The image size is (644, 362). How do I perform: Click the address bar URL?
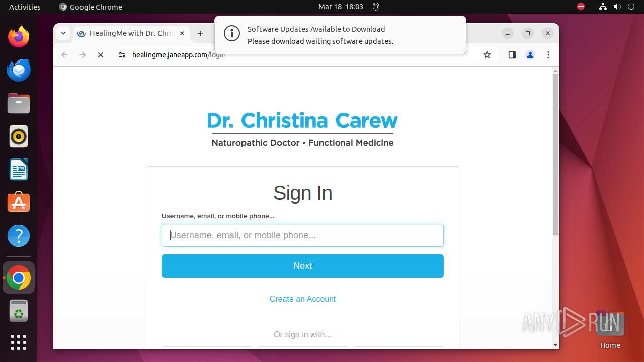click(x=179, y=55)
